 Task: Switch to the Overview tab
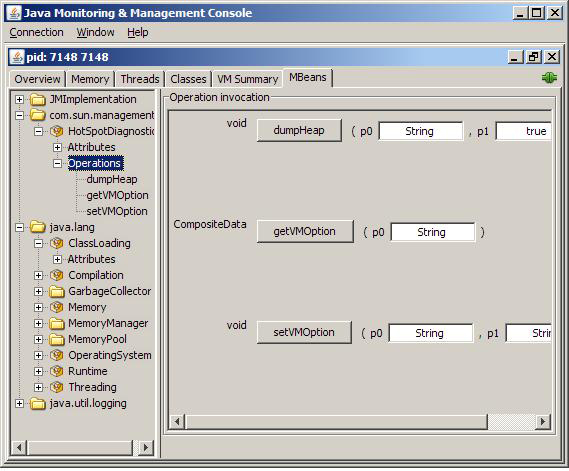coord(37,79)
